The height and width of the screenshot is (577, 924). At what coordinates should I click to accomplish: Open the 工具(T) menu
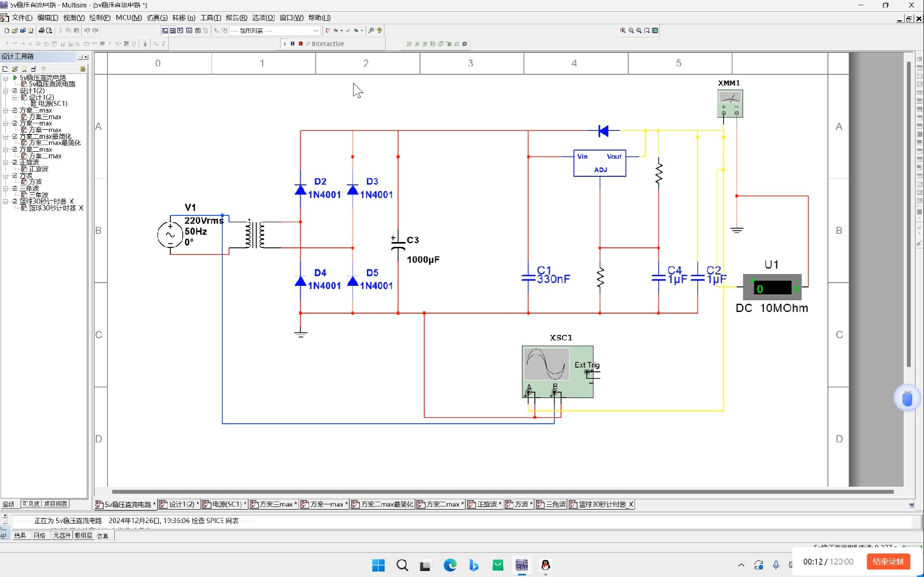(x=210, y=18)
